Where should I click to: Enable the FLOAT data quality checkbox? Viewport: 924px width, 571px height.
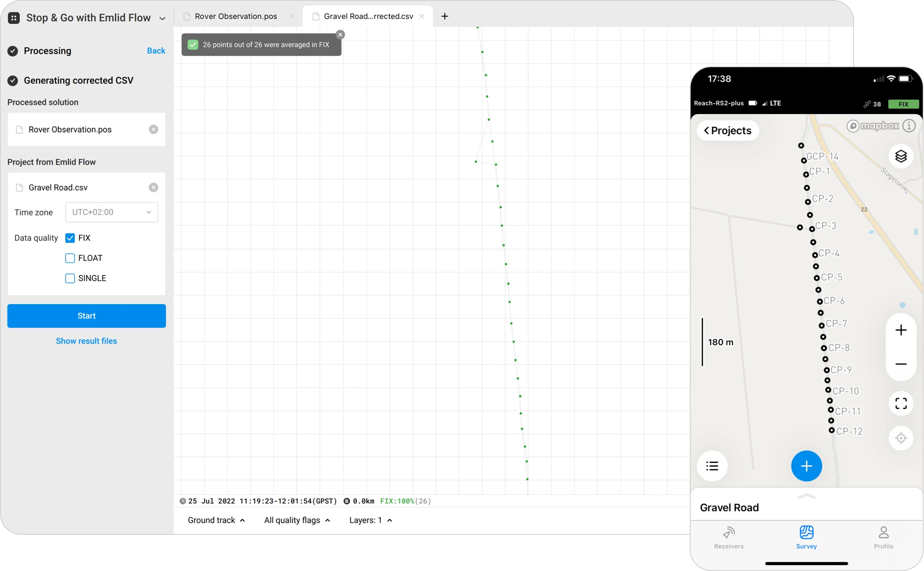(x=70, y=258)
